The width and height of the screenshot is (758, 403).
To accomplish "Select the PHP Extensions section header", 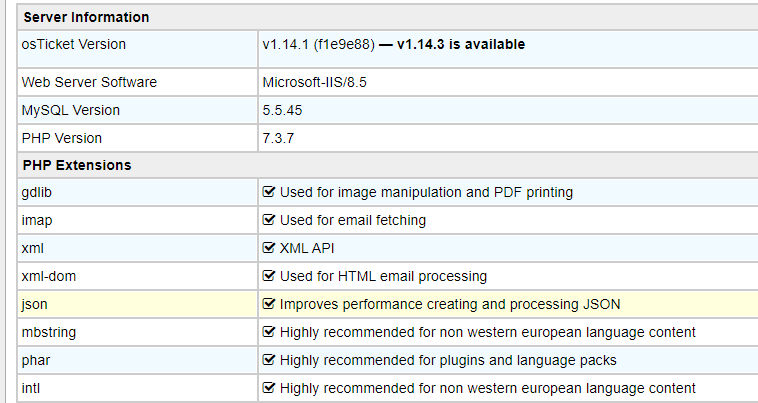I will click(77, 165).
